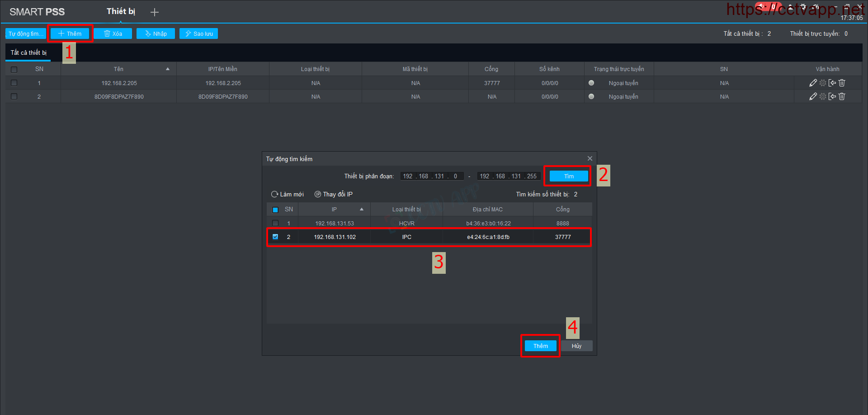Switch to the Thiết bị tab
The width and height of the screenshot is (868, 415).
pos(121,11)
